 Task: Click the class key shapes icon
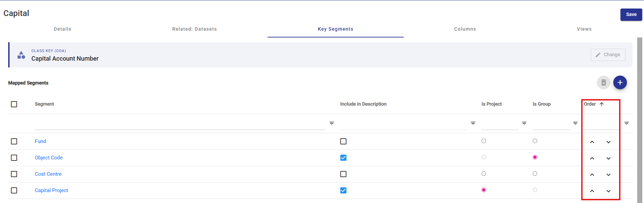pos(21,55)
